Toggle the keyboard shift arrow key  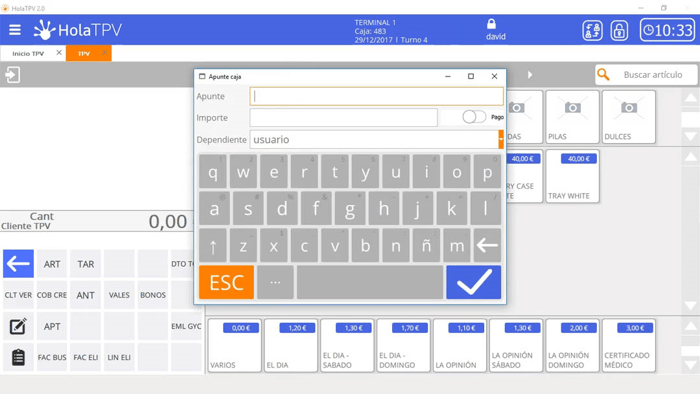(x=213, y=245)
